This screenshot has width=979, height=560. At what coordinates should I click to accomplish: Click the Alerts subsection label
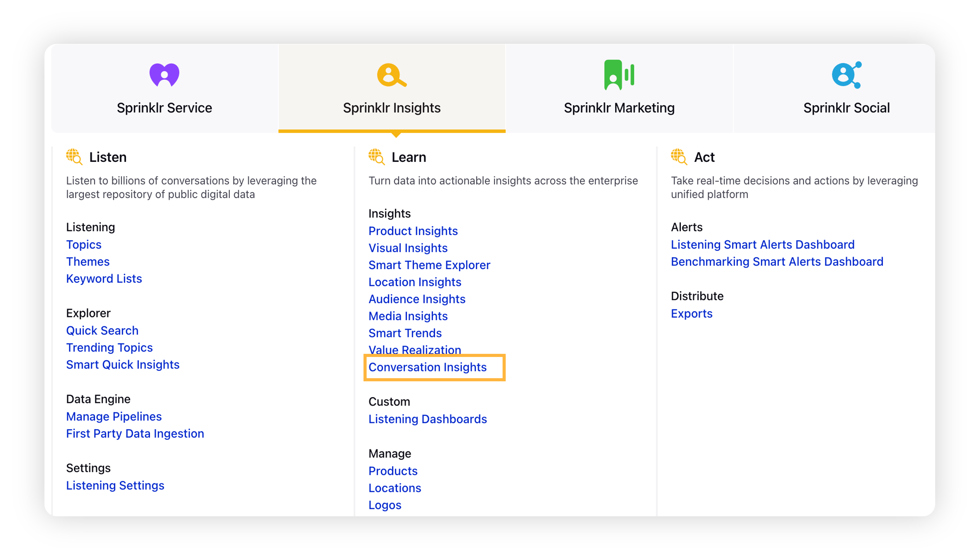(x=687, y=227)
